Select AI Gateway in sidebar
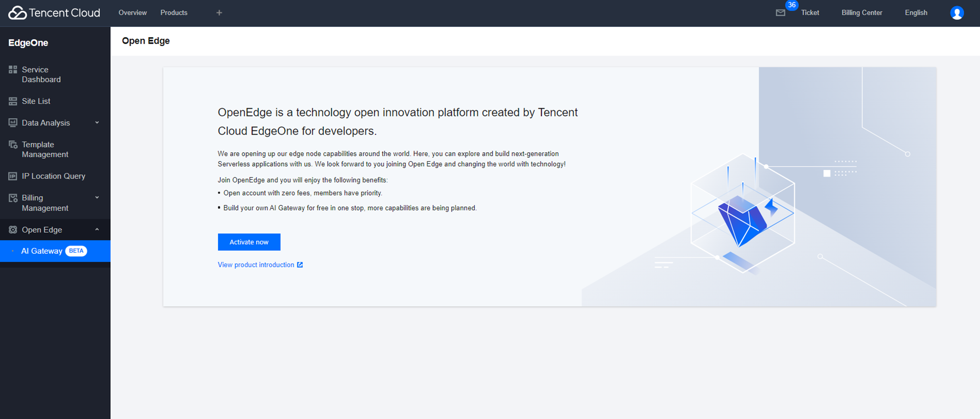980x419 pixels. 55,251
